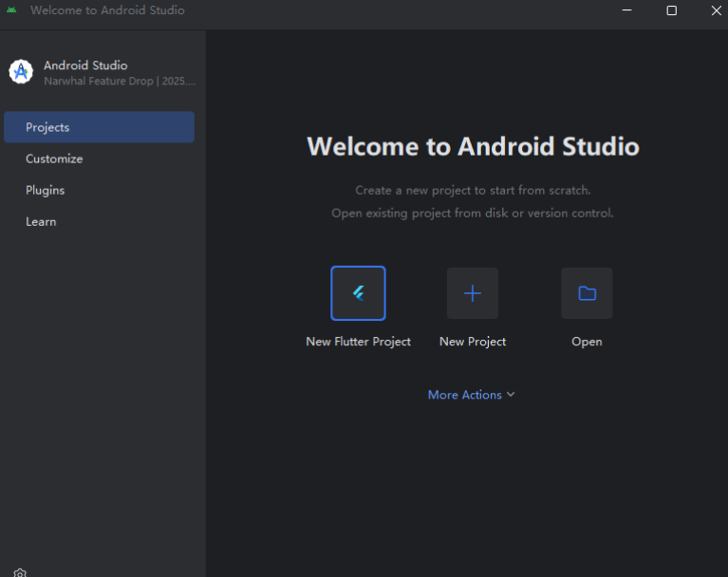Select the Projects tab
Viewport: 728px width, 577px height.
coord(99,127)
